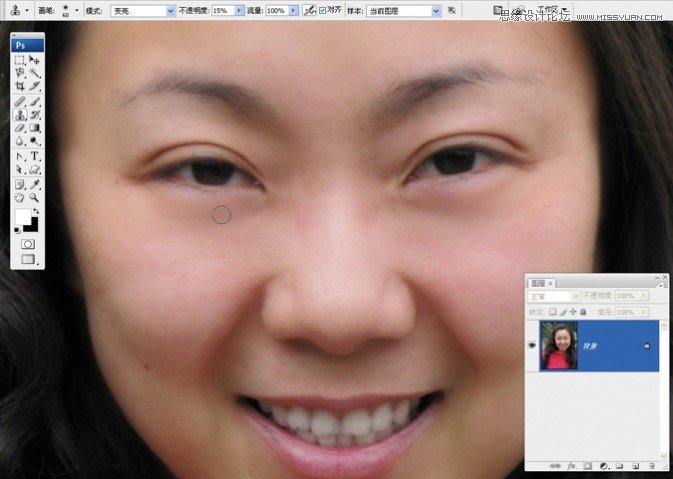Select the Custom Shape tool
This screenshot has height=479, width=673.
[34, 169]
